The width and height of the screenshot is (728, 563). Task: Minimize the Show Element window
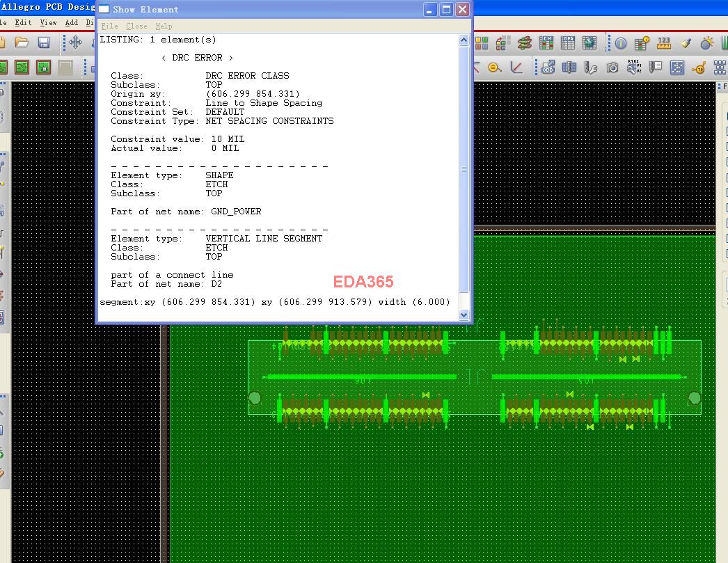point(430,9)
